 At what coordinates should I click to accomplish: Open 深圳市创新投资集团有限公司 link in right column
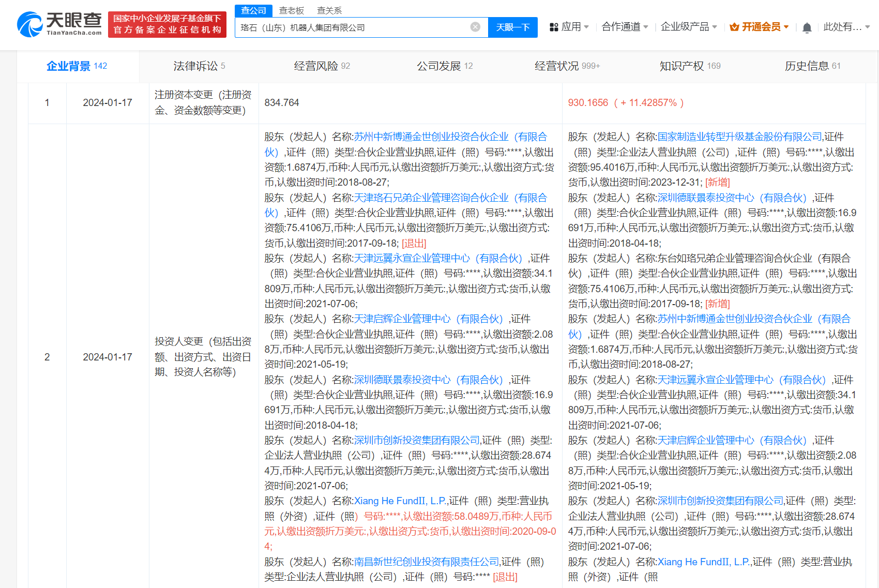721,501
